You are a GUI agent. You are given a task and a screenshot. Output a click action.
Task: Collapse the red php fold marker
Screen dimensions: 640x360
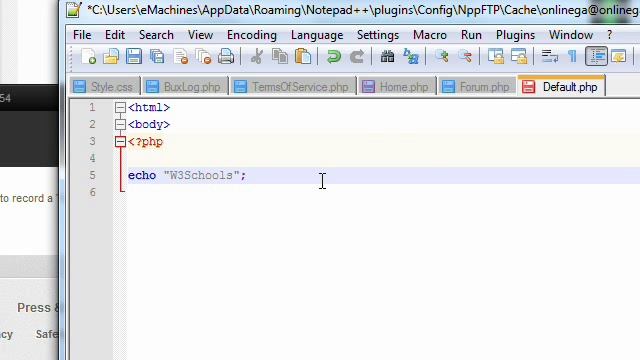120,142
